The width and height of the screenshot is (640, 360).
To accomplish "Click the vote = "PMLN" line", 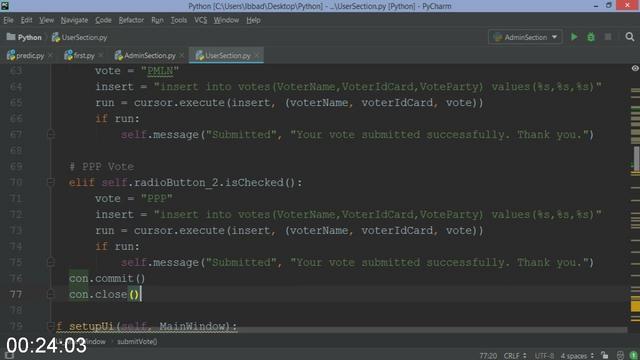I will 137,71.
